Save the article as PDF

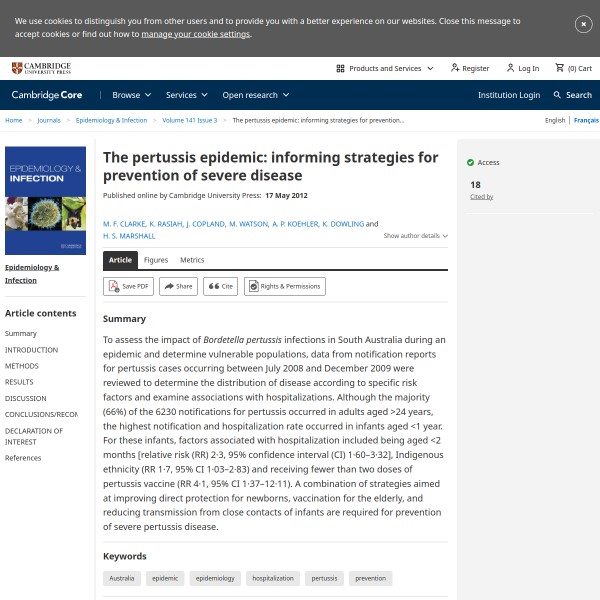[128, 286]
